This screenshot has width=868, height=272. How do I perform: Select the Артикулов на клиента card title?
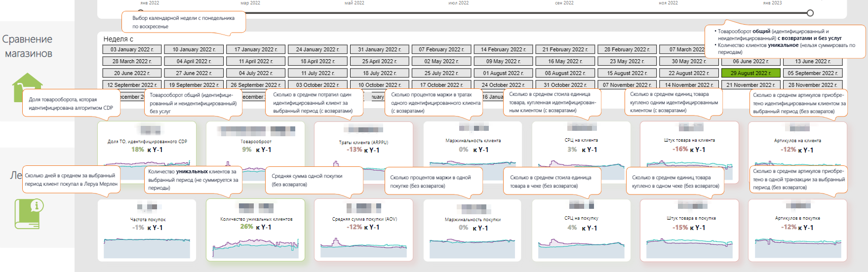point(798,141)
